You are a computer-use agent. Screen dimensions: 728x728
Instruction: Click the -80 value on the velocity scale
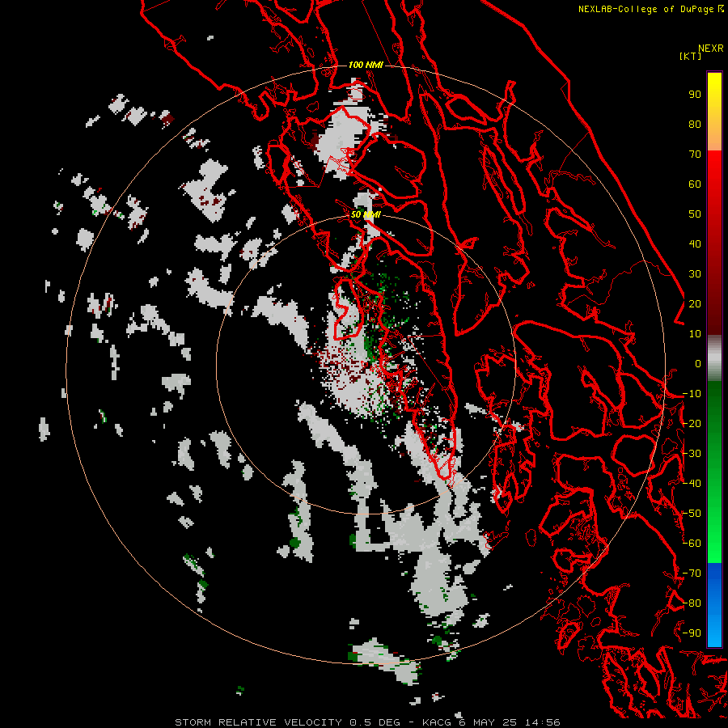click(692, 603)
